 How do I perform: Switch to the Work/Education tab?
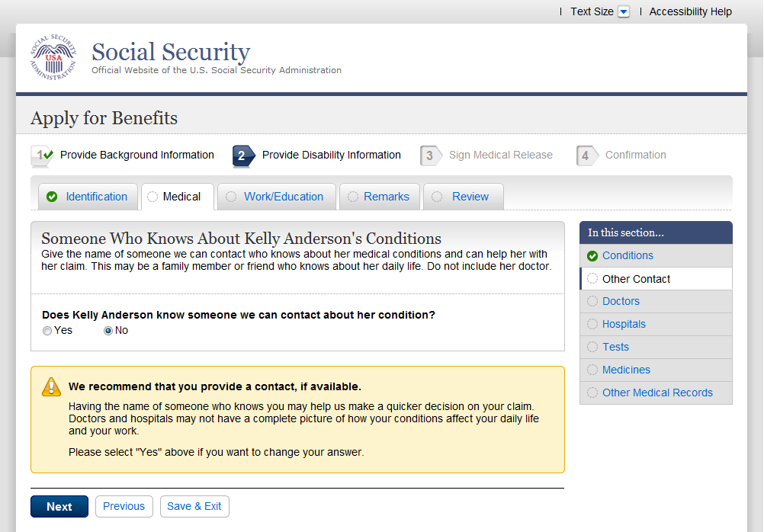[283, 197]
